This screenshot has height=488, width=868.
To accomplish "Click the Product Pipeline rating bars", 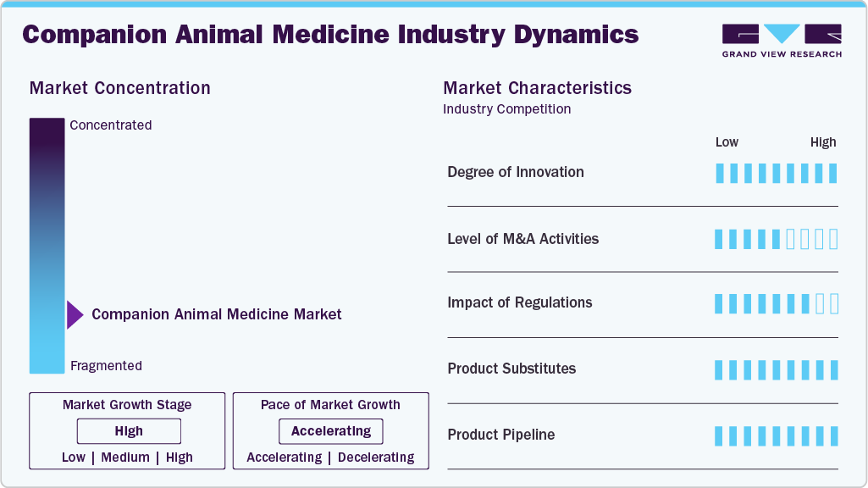I will [x=776, y=435].
